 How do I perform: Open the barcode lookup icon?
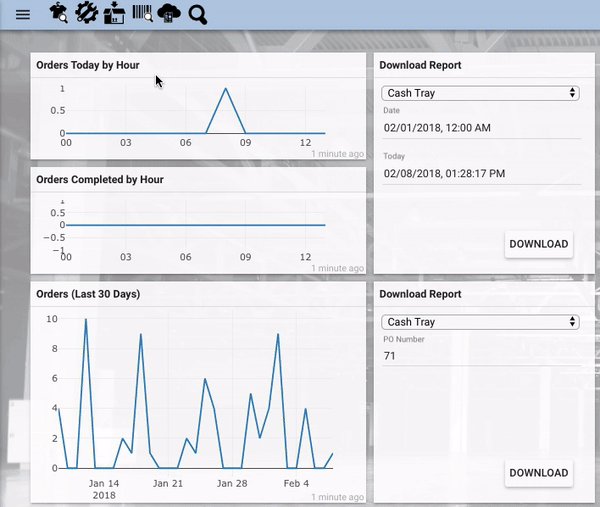pos(142,13)
